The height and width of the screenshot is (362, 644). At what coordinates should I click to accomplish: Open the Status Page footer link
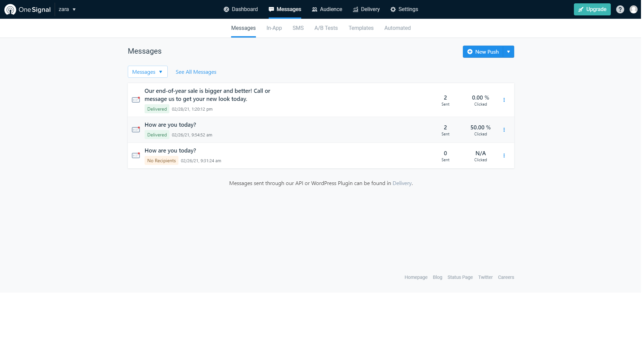(x=460, y=277)
